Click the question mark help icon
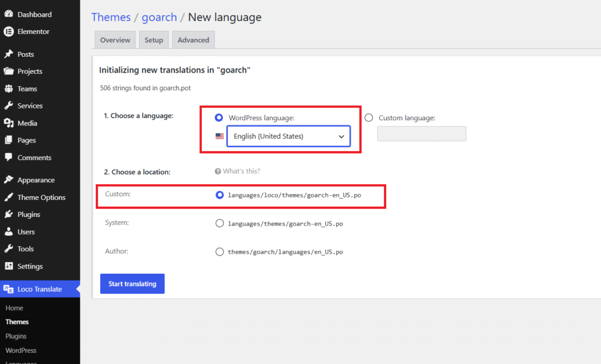Screen dimensions: 601x364 (218, 172)
